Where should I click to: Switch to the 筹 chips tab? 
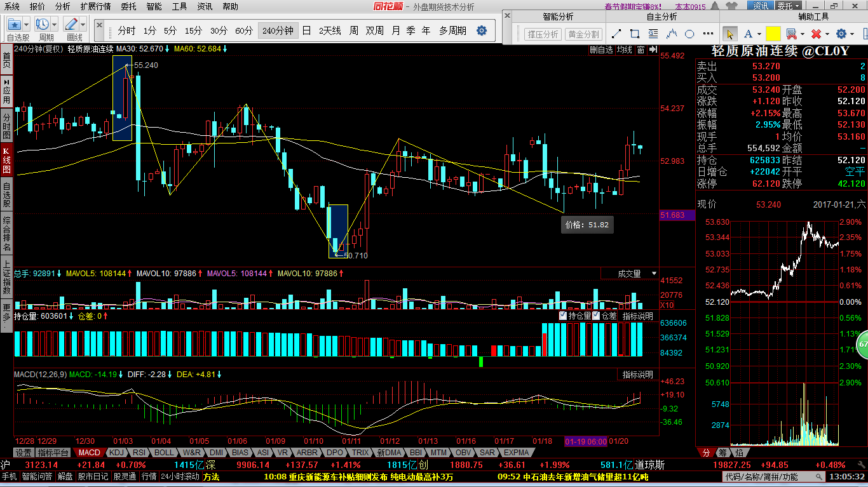pos(722,453)
